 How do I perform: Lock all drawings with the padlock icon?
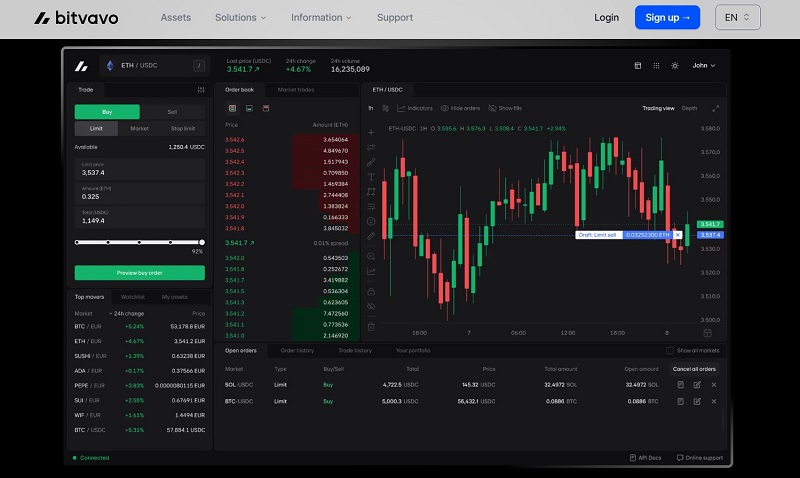pyautogui.click(x=371, y=291)
